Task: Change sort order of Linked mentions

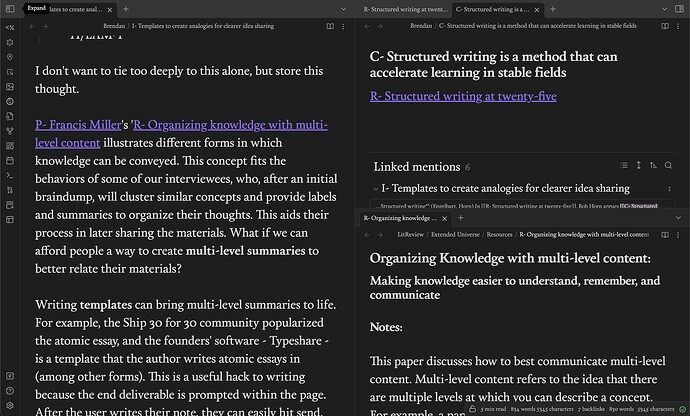Action: coord(653,166)
